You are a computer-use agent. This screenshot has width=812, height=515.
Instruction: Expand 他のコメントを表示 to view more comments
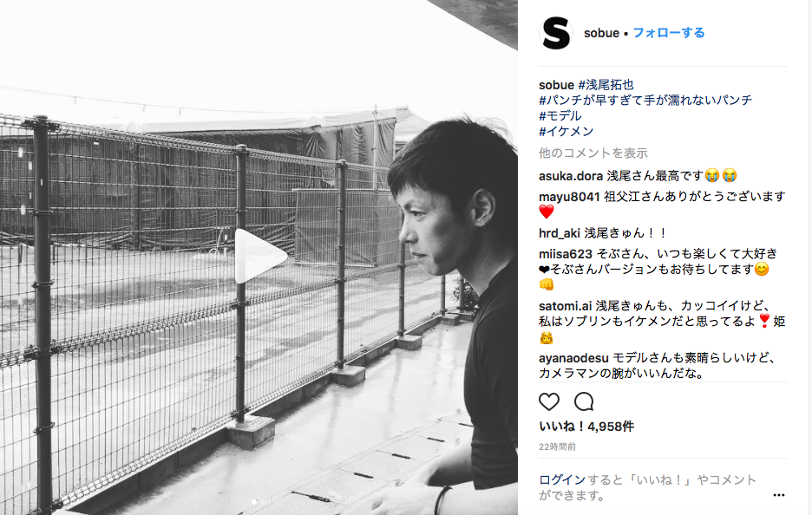(593, 153)
